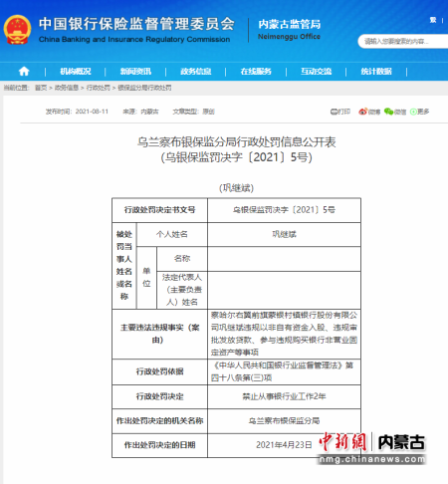
Task: Share via WeChat icon (微信)
Action: [x=395, y=112]
